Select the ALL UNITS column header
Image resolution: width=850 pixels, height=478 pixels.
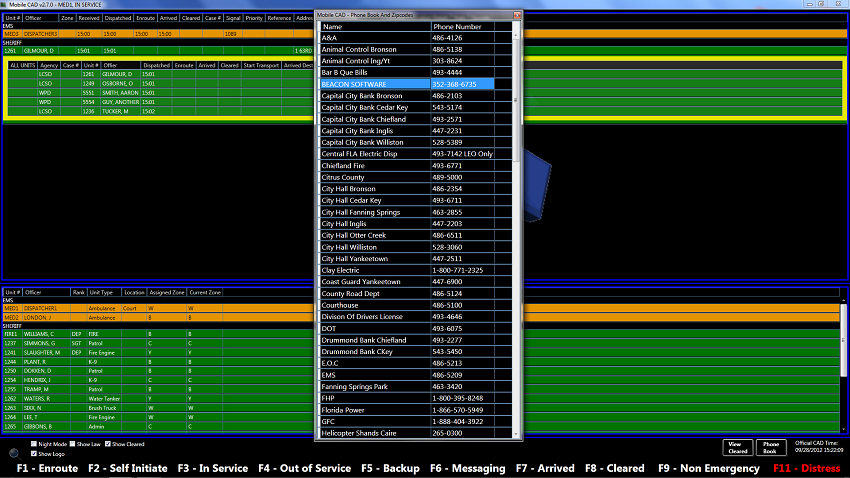[22, 65]
